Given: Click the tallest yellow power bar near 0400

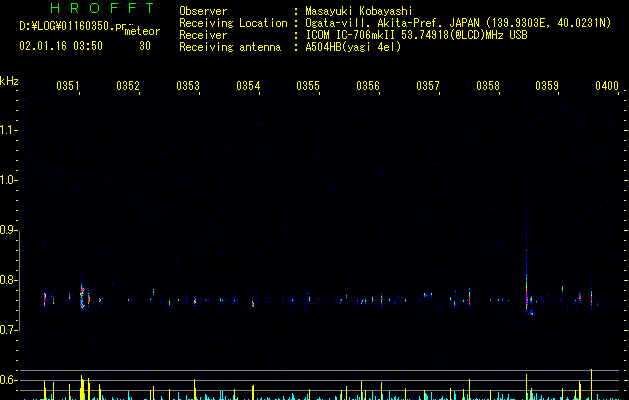Looking at the screenshot, I should coord(591,384).
